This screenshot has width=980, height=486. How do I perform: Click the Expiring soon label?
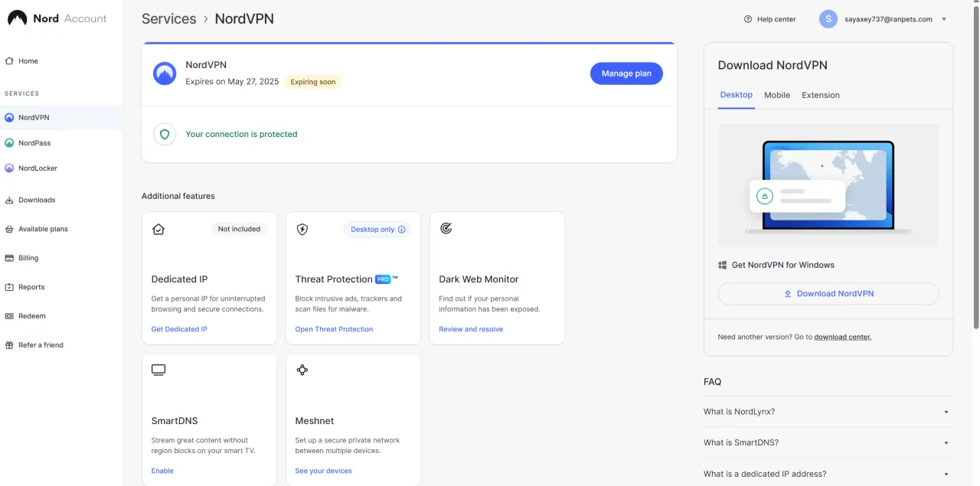312,82
